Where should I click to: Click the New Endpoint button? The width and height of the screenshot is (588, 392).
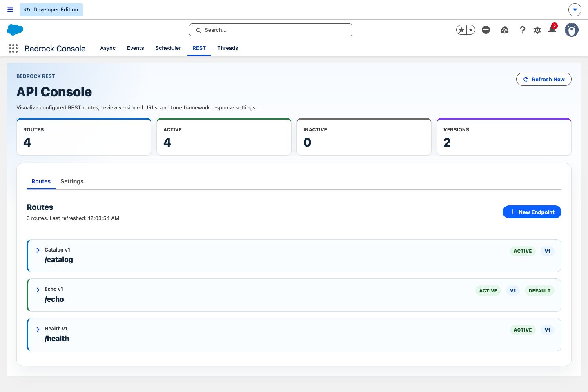[x=532, y=212]
